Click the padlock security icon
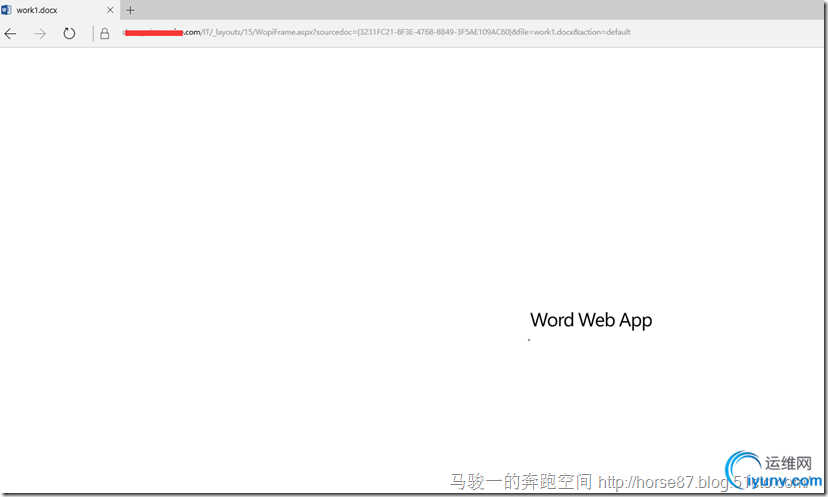Viewport: 828px width, 497px height. coord(105,34)
